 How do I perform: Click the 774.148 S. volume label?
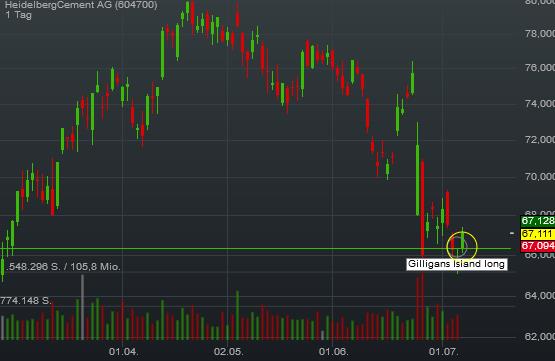pyautogui.click(x=26, y=301)
